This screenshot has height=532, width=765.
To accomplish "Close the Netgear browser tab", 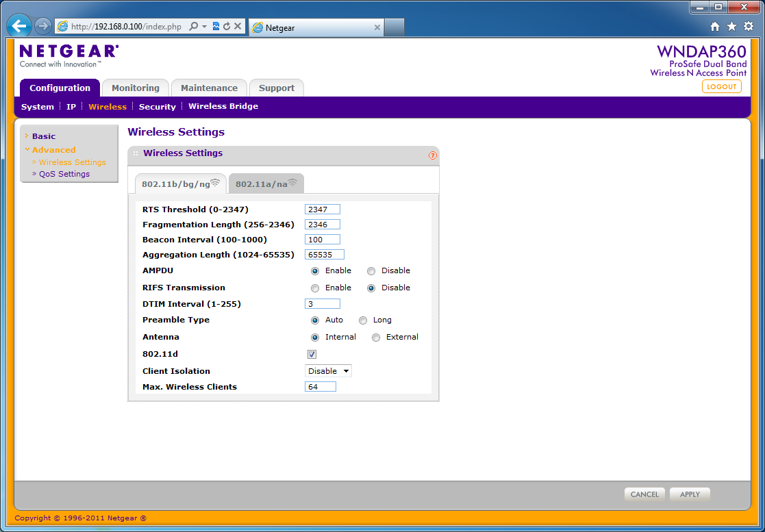I will pos(377,28).
